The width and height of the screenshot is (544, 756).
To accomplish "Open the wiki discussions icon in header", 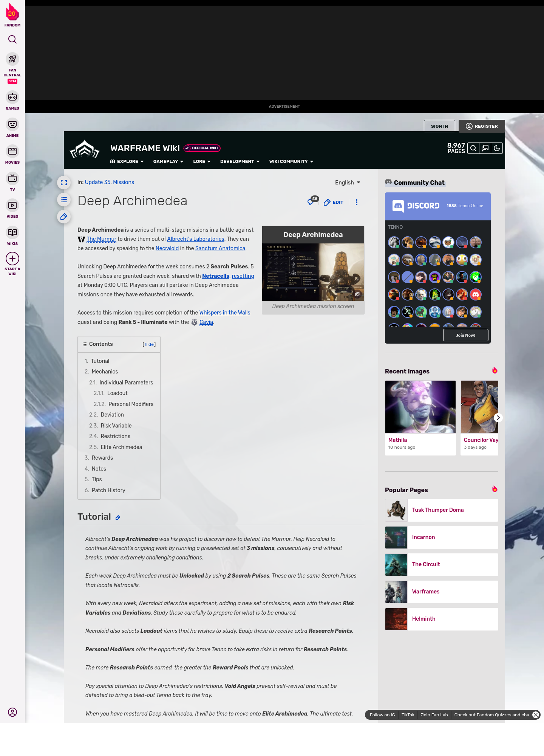I will click(x=485, y=148).
